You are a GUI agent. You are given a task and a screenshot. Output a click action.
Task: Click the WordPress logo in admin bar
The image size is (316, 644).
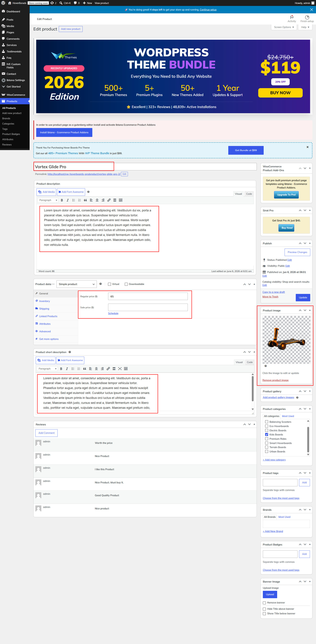coord(3,3)
